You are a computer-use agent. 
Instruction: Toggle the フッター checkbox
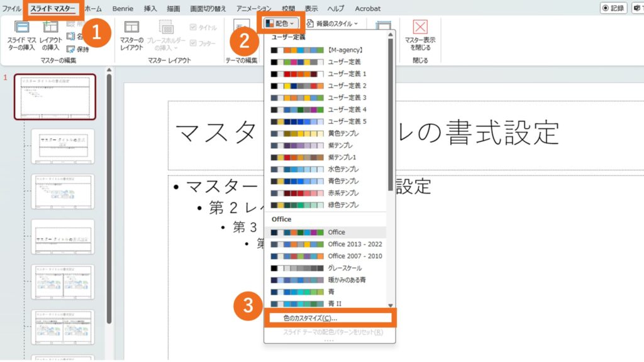(193, 43)
